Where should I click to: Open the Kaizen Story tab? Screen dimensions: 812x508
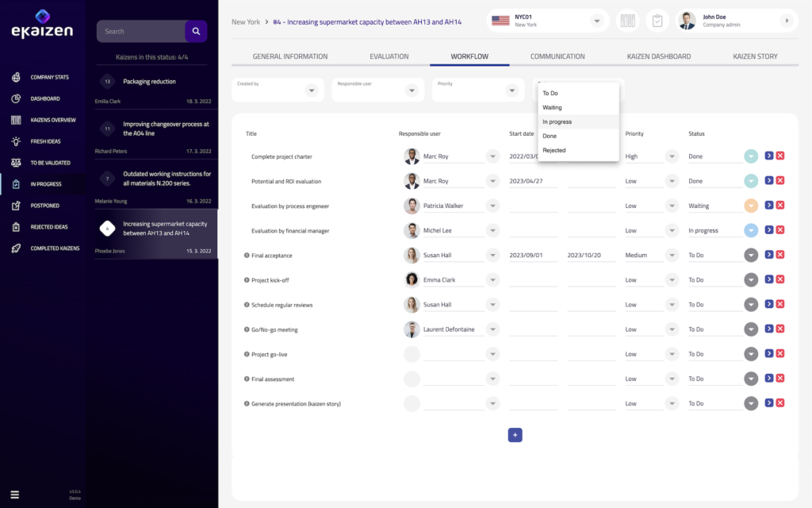click(x=755, y=56)
